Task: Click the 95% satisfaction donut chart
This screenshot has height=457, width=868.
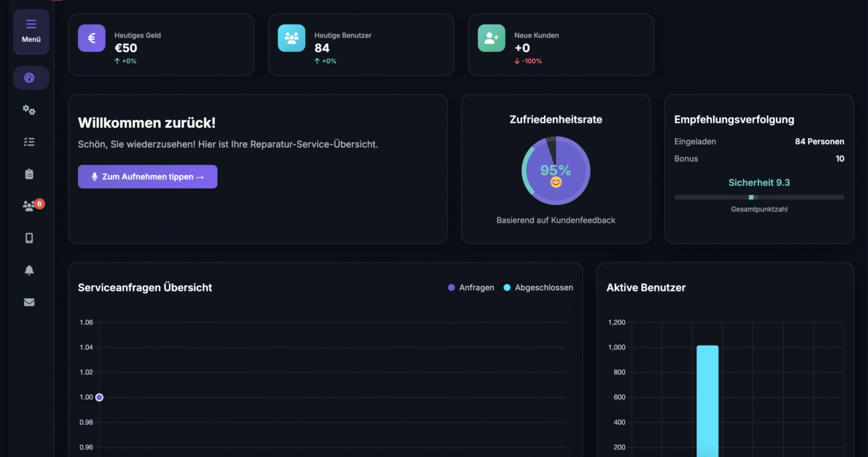Action: pyautogui.click(x=556, y=171)
